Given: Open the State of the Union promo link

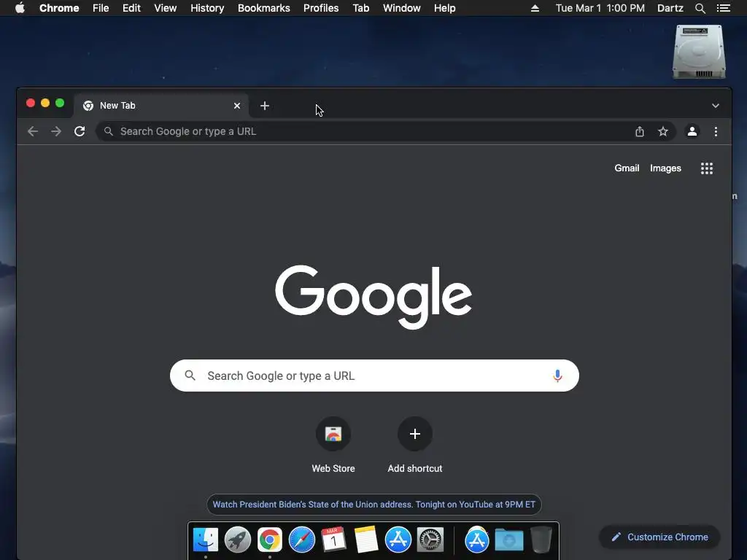Looking at the screenshot, I should [374, 505].
